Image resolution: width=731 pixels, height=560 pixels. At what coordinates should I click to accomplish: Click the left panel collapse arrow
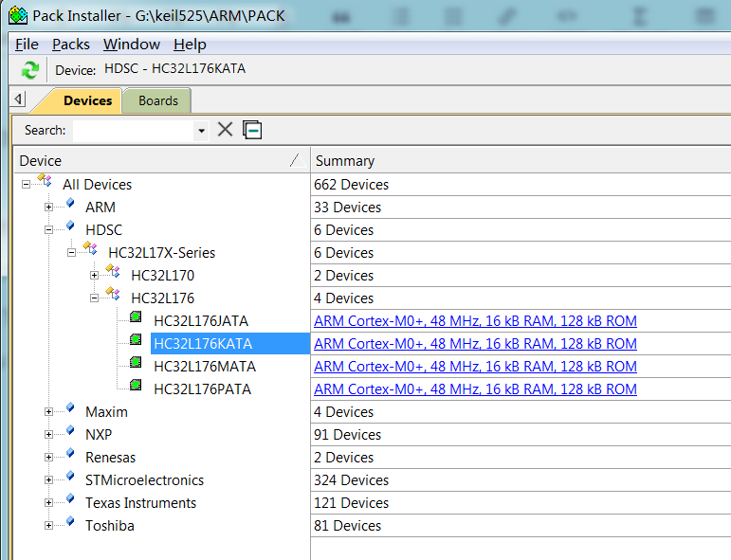click(x=18, y=99)
